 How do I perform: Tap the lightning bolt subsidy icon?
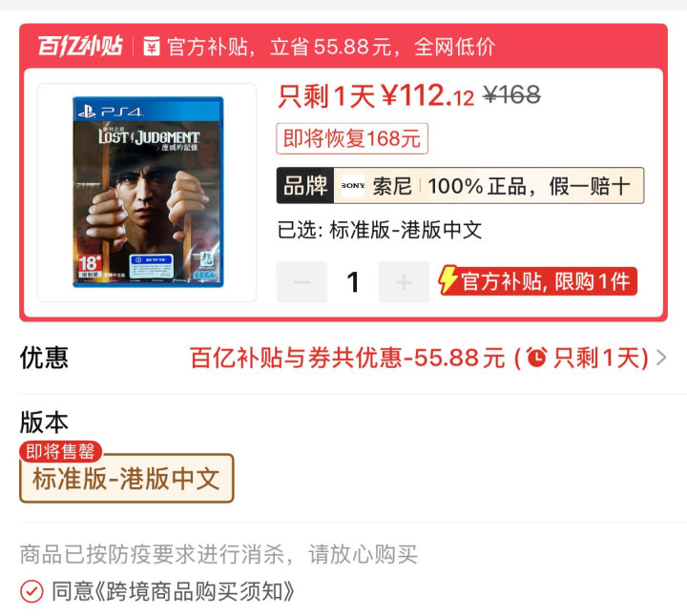pyautogui.click(x=448, y=279)
